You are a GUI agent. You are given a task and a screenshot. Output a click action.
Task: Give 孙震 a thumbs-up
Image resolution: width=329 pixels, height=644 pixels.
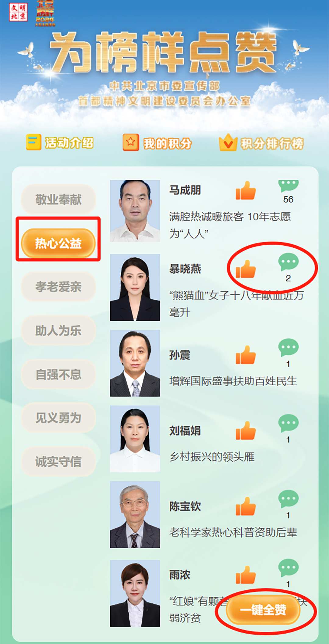point(246,355)
